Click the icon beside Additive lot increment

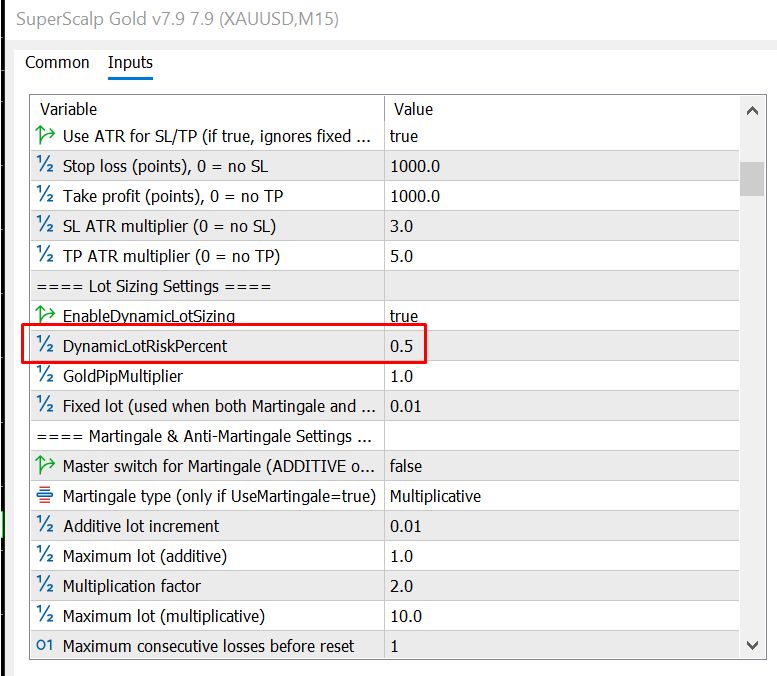tap(45, 525)
